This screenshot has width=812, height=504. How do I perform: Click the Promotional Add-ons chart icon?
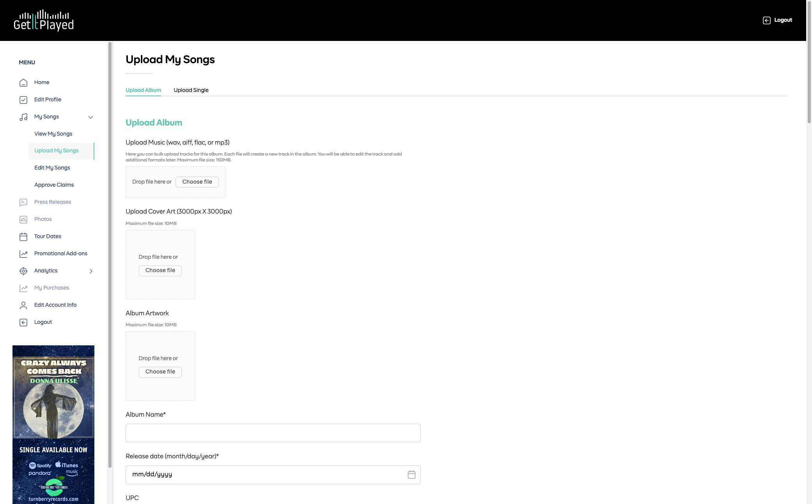(23, 254)
